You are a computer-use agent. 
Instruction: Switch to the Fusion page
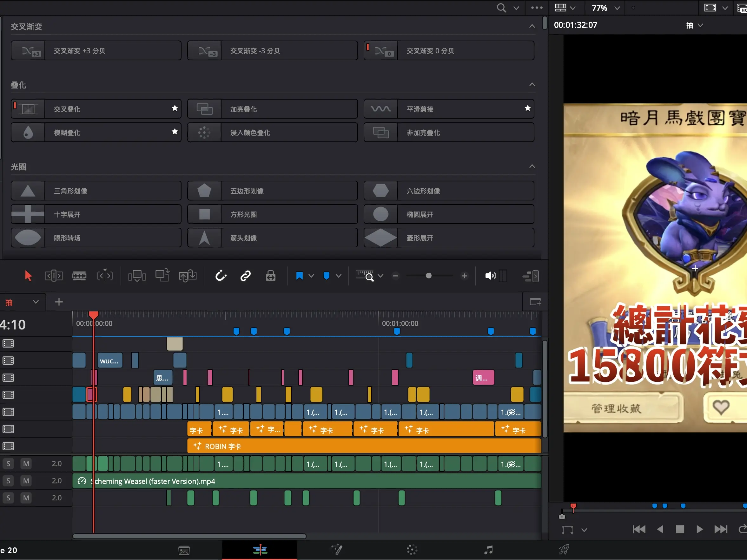click(x=337, y=549)
